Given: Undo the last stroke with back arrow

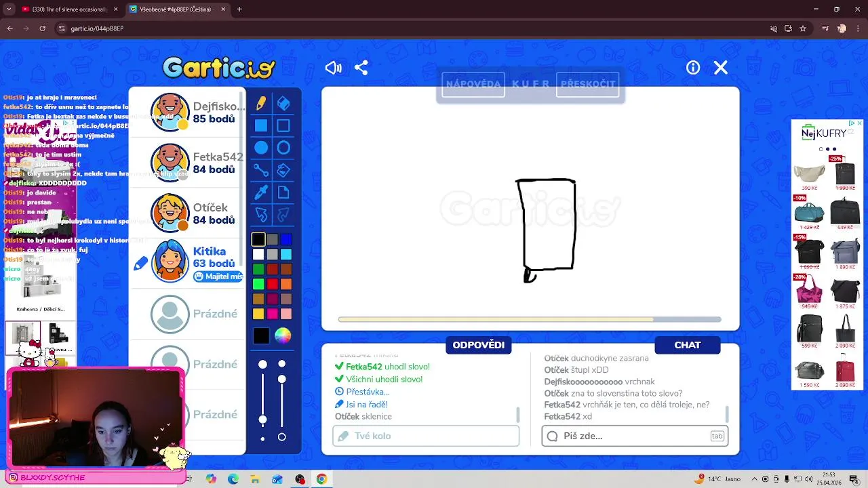Looking at the screenshot, I should pyautogui.click(x=261, y=215).
